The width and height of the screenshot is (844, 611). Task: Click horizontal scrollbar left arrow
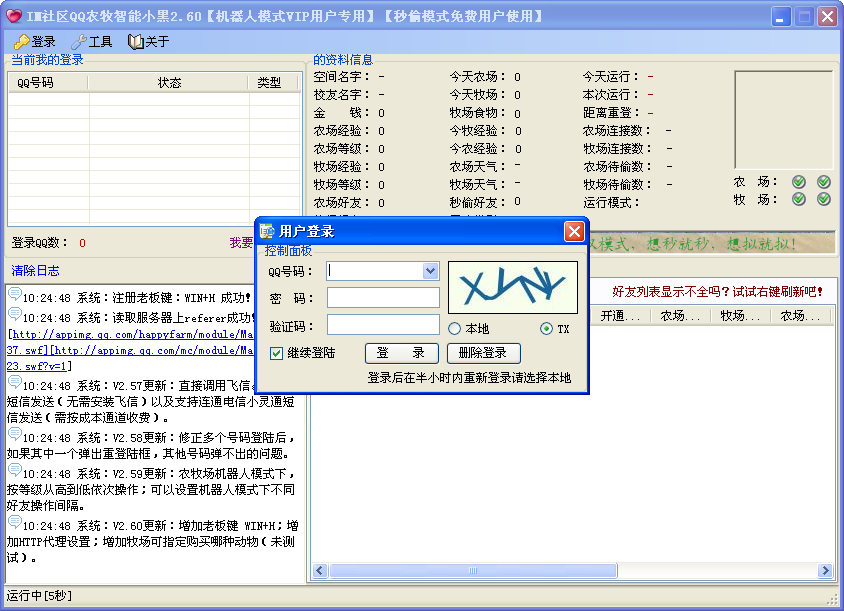coord(320,571)
